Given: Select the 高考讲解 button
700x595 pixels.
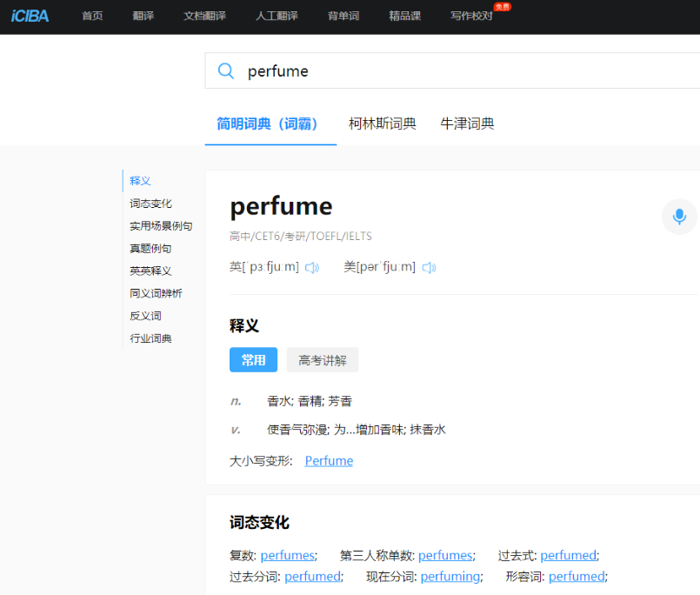Looking at the screenshot, I should (322, 360).
